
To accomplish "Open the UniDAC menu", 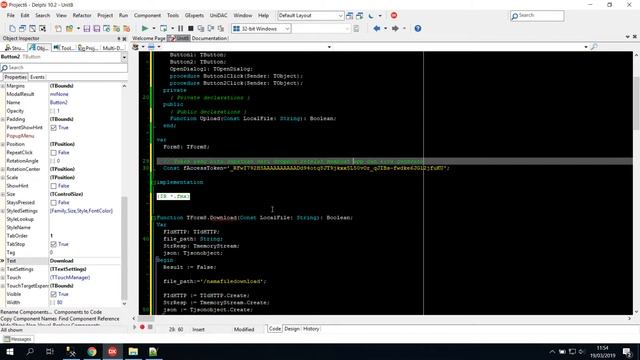I will [218, 16].
